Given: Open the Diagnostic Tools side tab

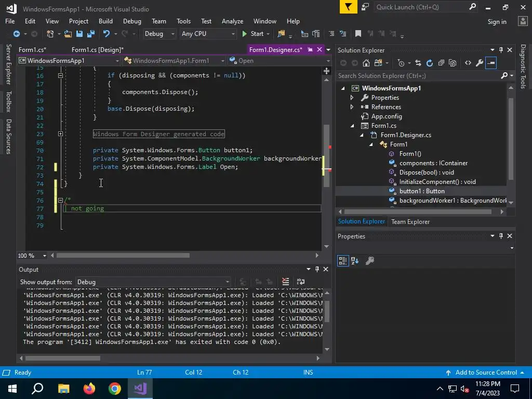Looking at the screenshot, I should tap(523, 66).
